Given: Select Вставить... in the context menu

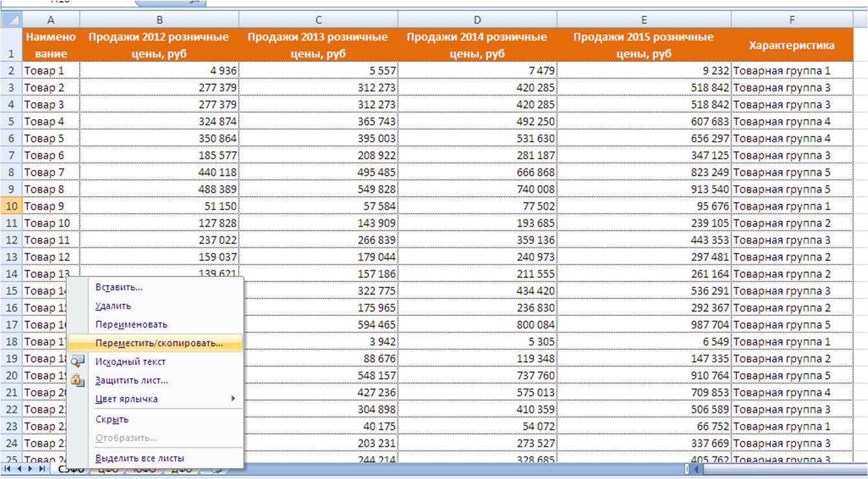Looking at the screenshot, I should (119, 287).
